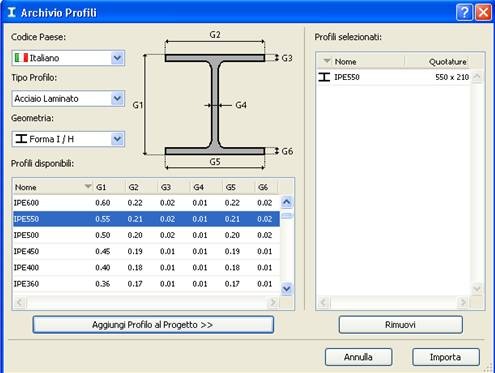Click the I-beam icon in title bar

(x=12, y=12)
